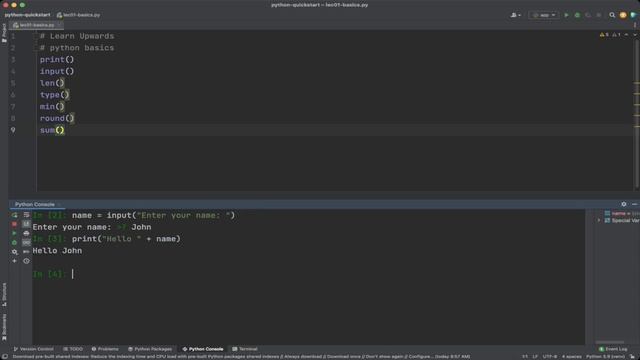This screenshot has width=640, height=360.
Task: Add a new console with the plus icon
Action: pyautogui.click(x=14, y=261)
